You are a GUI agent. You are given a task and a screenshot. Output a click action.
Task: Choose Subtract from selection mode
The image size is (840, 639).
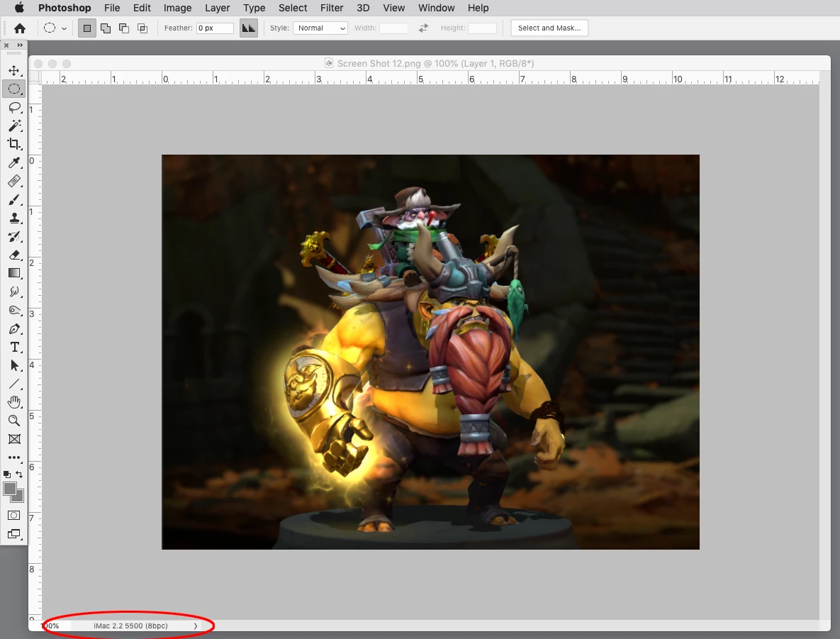(x=124, y=28)
